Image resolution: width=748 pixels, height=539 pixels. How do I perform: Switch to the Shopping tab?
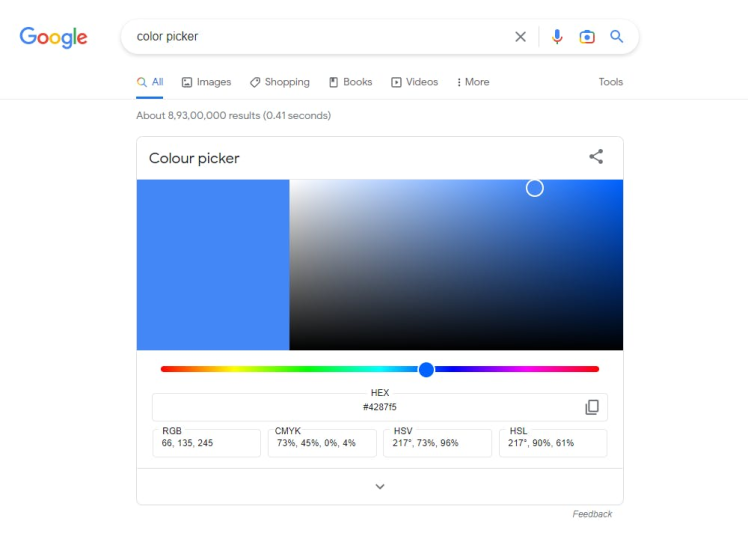point(280,82)
